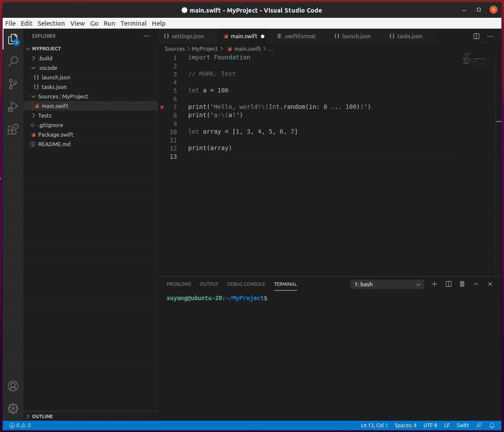The image size is (504, 432).
Task: Click the Swift language mode button
Action: coord(462,425)
